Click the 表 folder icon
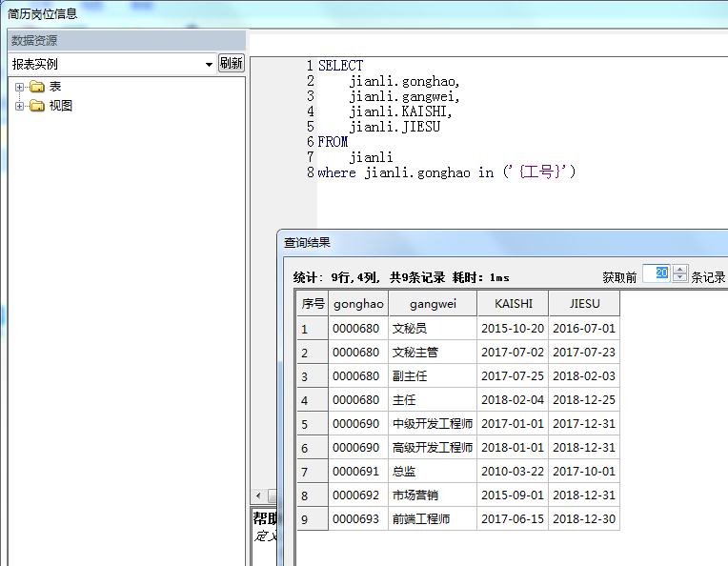Screen dimensions: 728x566 pyautogui.click(x=37, y=87)
